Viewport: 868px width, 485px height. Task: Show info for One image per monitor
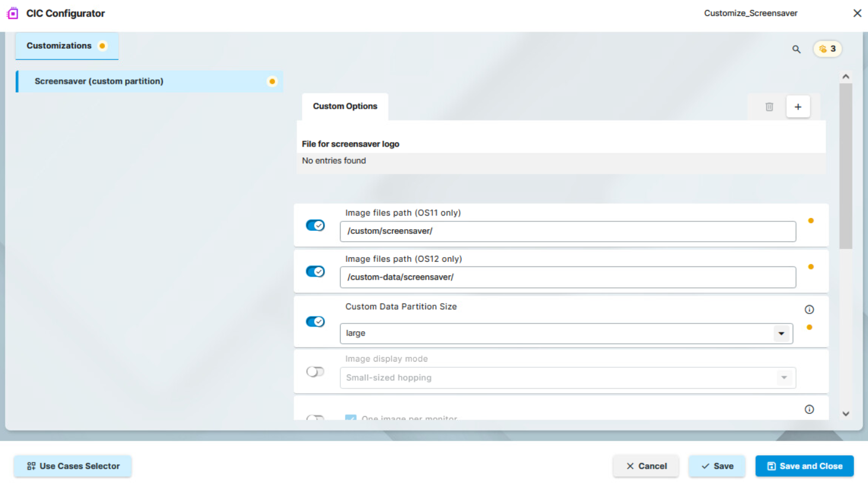pos(809,410)
